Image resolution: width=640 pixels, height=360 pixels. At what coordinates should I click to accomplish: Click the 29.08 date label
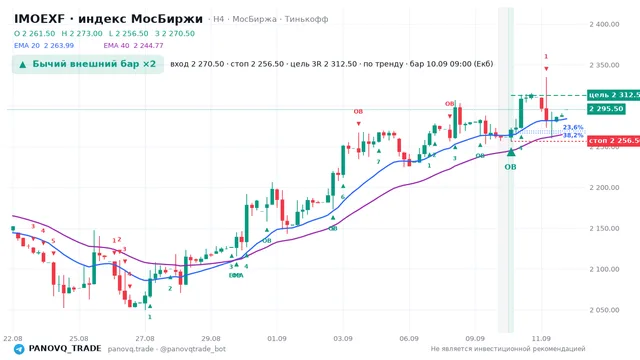(x=211, y=339)
